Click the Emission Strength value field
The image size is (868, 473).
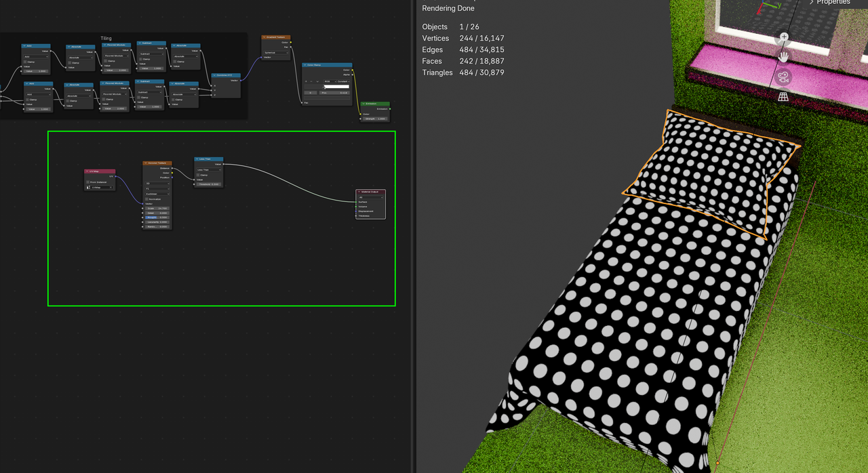(376, 119)
